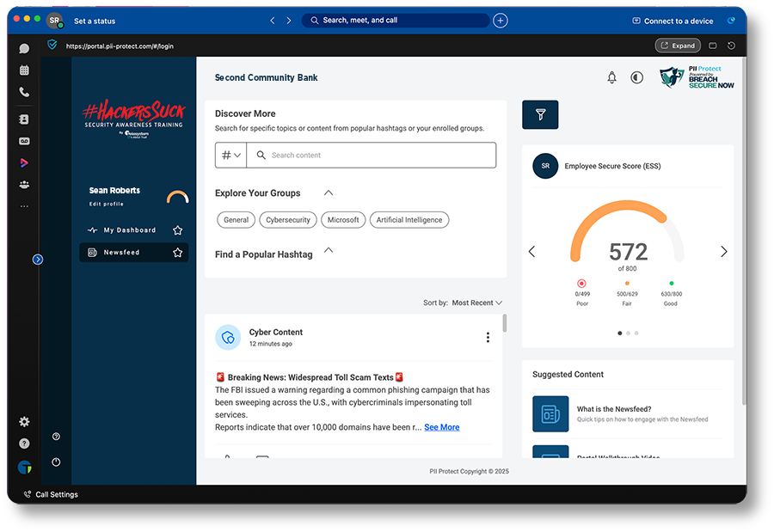The image size is (774, 532).
Task: Select the second carousel dot
Action: 628,333
